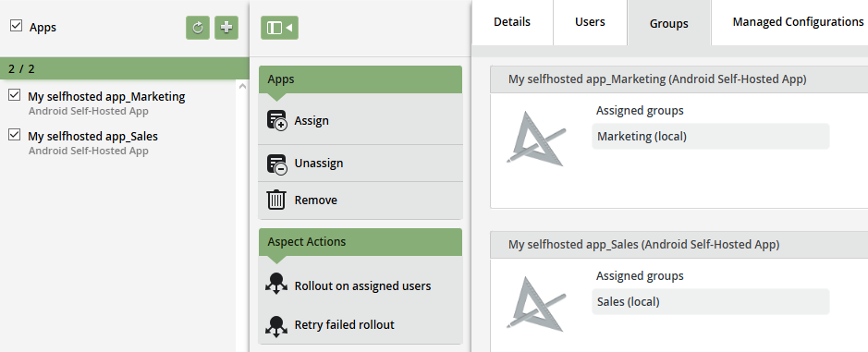868x352 pixels.
Task: Click the Assign action icon
Action: click(276, 121)
